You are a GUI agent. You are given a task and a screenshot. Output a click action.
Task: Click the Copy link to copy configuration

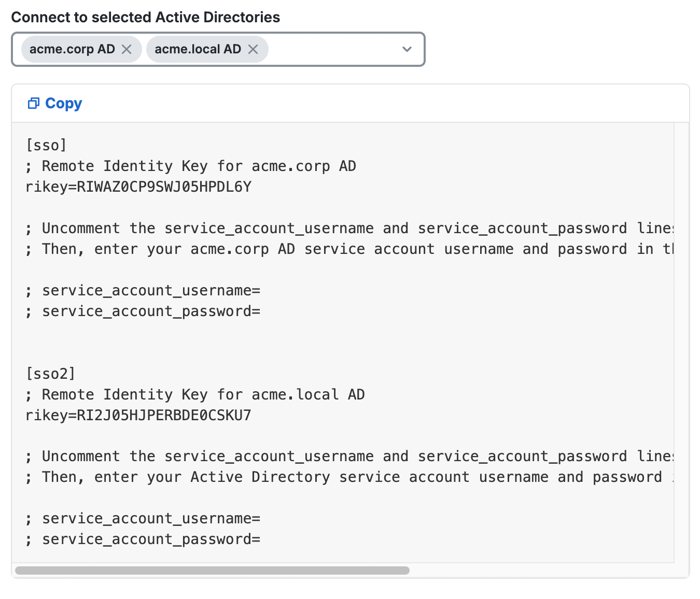point(63,103)
